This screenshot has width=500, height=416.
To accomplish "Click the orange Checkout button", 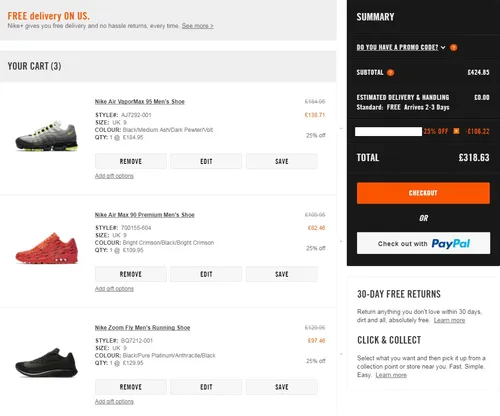I will [x=423, y=193].
